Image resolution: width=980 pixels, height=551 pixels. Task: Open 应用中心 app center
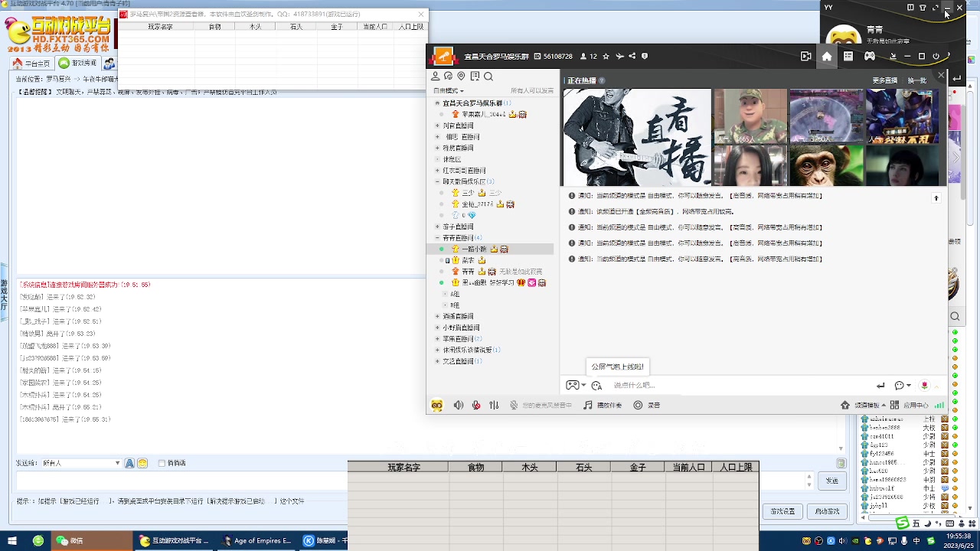(910, 406)
